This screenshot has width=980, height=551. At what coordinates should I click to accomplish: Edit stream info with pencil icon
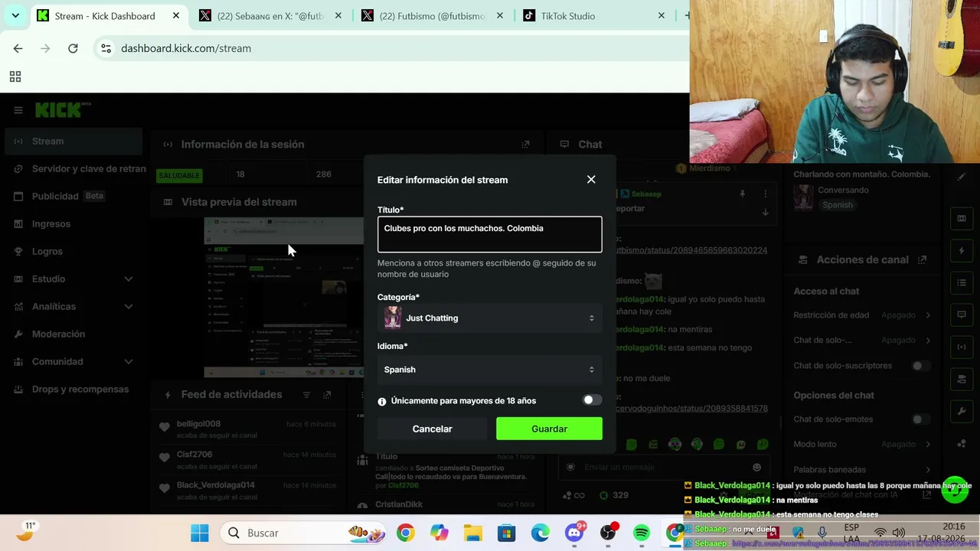pyautogui.click(x=962, y=176)
